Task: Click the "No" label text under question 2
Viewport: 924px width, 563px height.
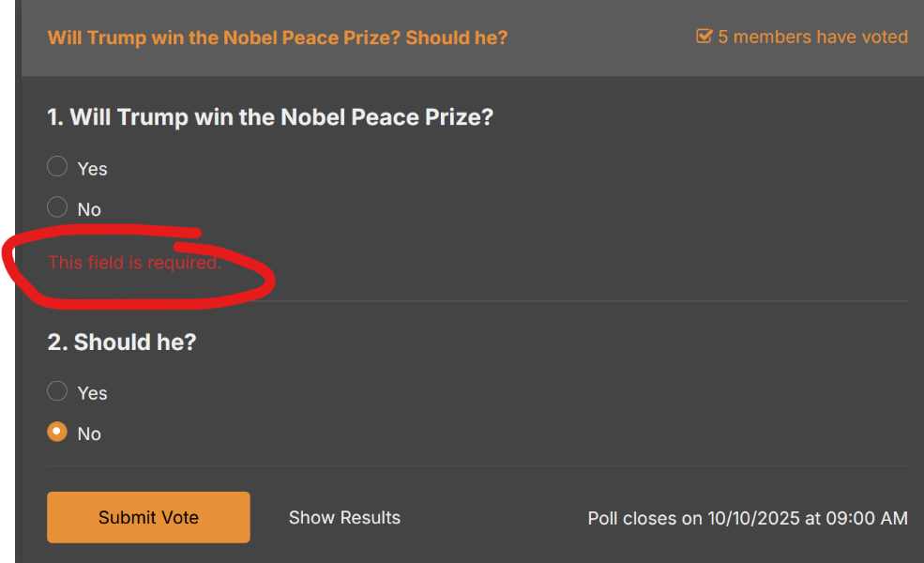Action: (x=89, y=434)
